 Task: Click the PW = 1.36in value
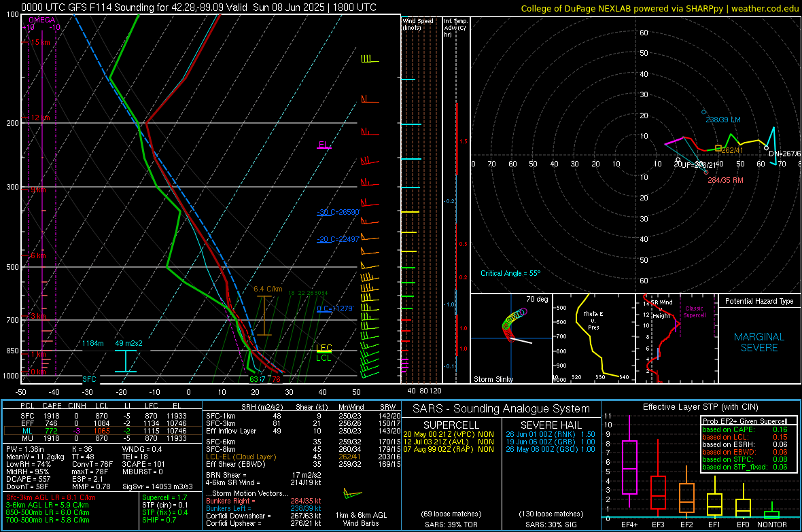point(24,449)
